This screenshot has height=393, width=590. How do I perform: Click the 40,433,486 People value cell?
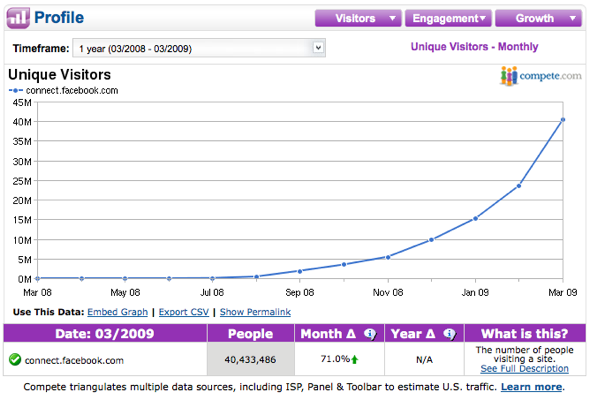(250, 359)
